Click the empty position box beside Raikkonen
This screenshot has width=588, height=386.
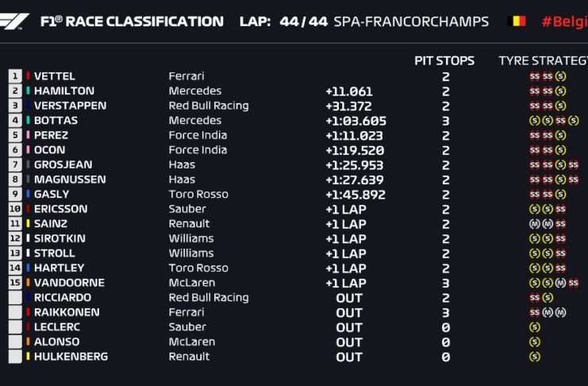point(15,312)
